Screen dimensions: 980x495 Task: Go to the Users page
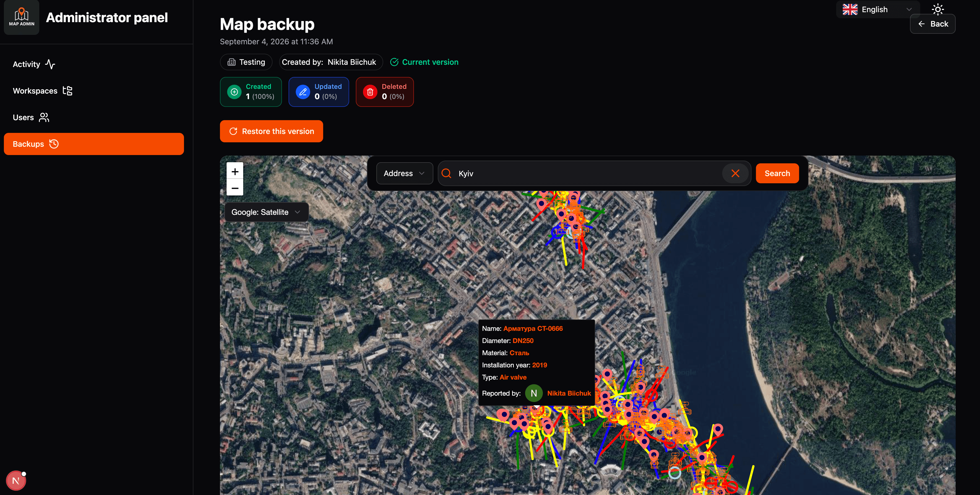pyautogui.click(x=94, y=117)
